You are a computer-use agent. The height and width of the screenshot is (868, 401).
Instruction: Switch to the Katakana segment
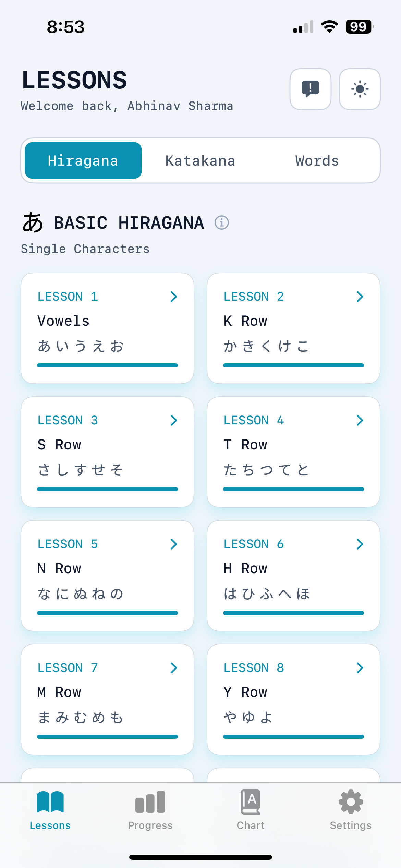coord(200,160)
